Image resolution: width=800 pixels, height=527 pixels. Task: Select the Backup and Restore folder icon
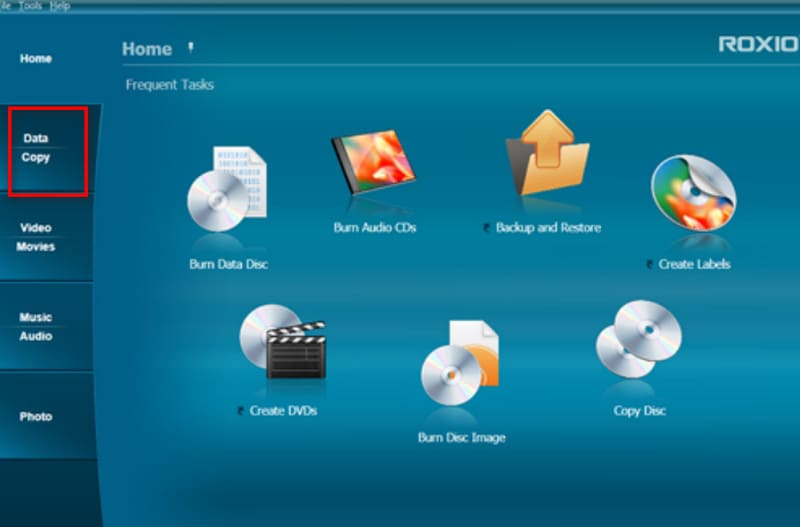click(x=545, y=158)
